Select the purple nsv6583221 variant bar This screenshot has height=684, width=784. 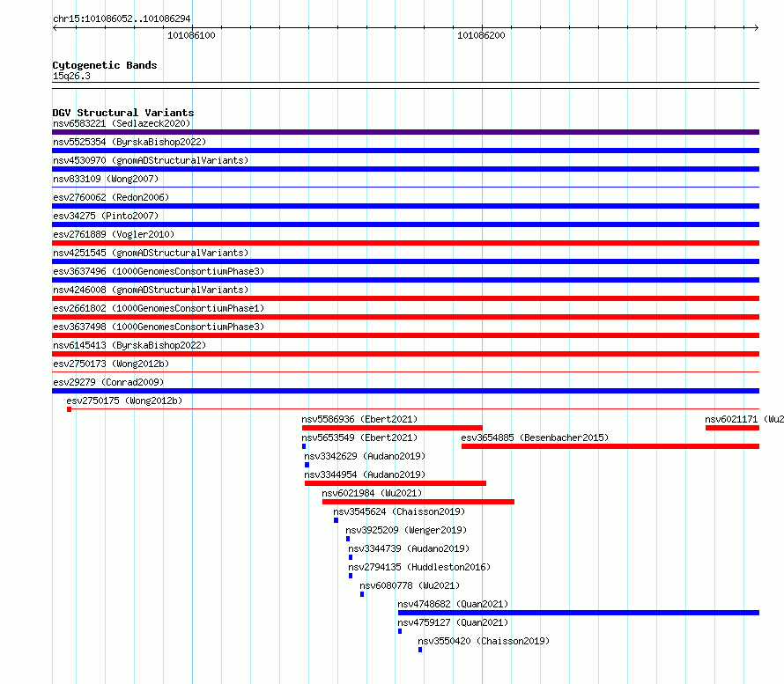click(405, 132)
